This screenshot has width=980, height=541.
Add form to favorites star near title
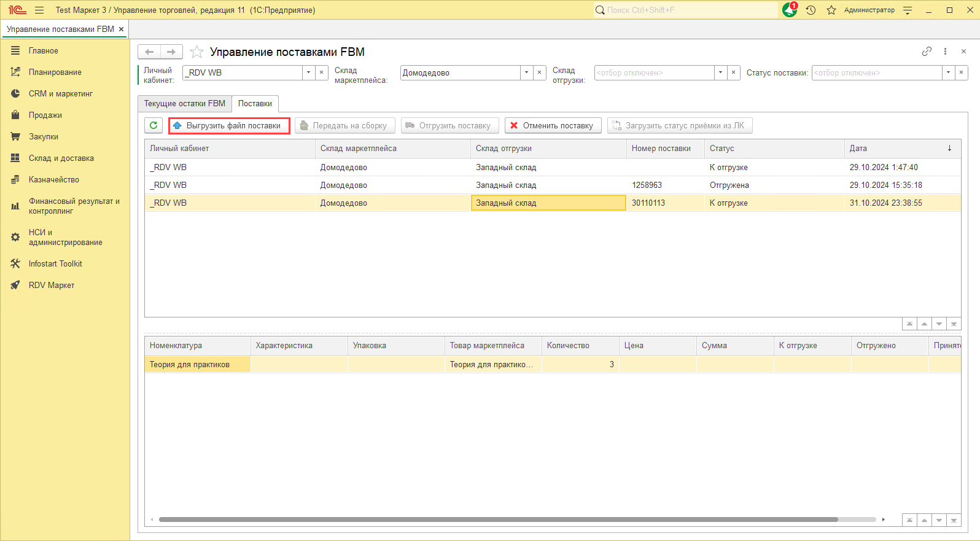pyautogui.click(x=196, y=52)
